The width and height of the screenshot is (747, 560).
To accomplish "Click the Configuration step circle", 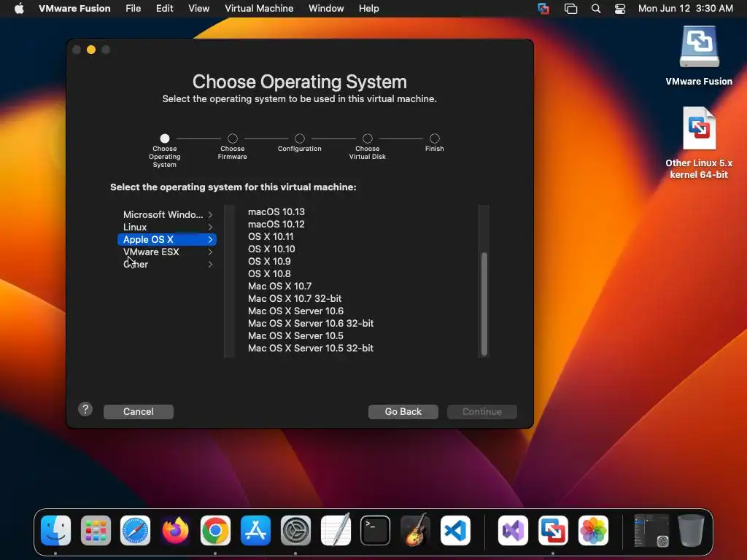I will tap(300, 139).
